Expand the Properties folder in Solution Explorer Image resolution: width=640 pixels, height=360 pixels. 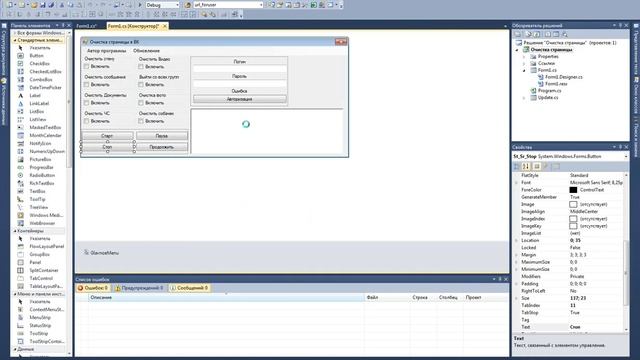[524, 57]
